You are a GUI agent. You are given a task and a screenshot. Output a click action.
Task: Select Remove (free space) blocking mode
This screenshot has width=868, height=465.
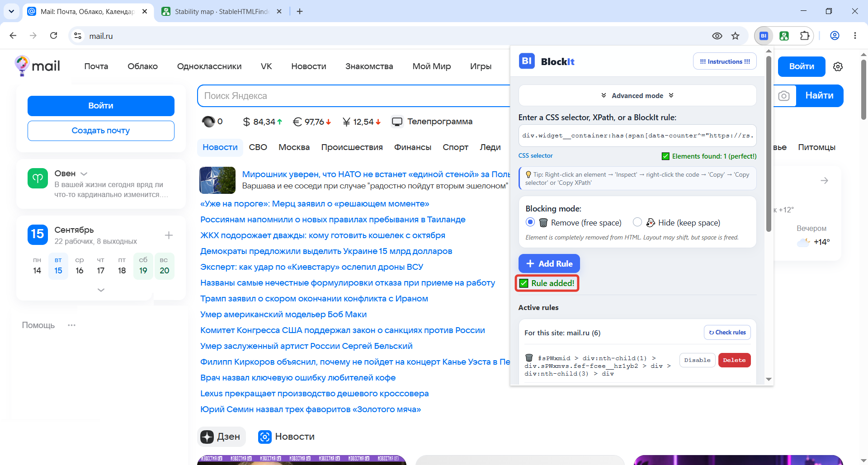point(530,222)
